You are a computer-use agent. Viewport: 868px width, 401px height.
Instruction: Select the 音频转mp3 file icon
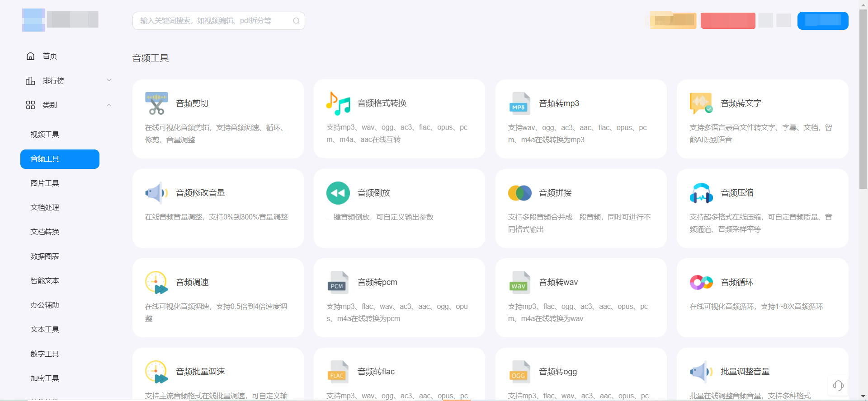tap(520, 103)
